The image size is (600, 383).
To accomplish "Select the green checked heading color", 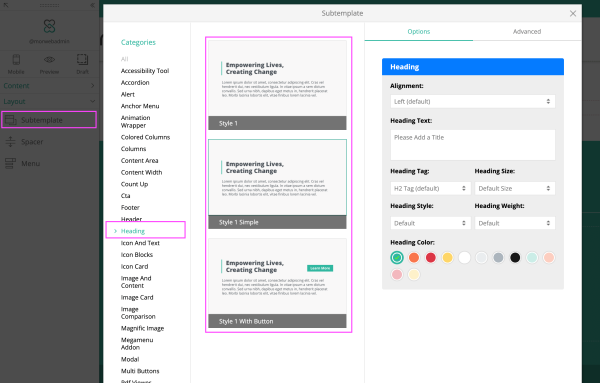I will coord(397,258).
